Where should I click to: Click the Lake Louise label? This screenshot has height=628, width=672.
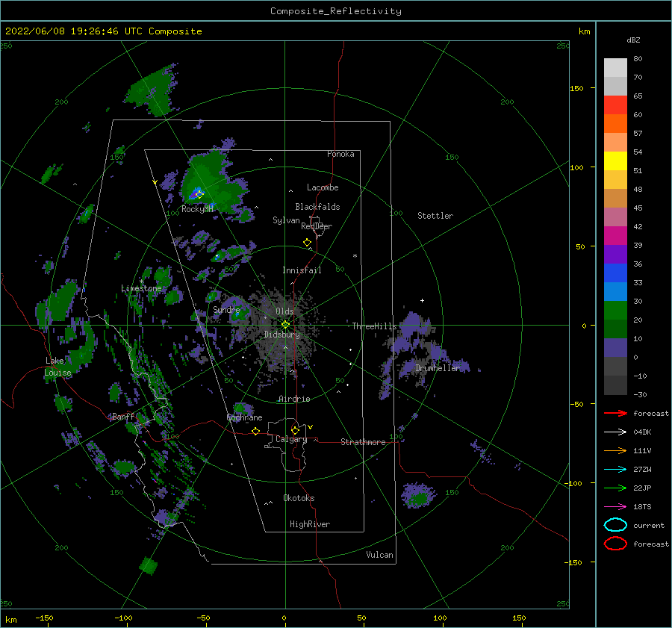tap(57, 367)
